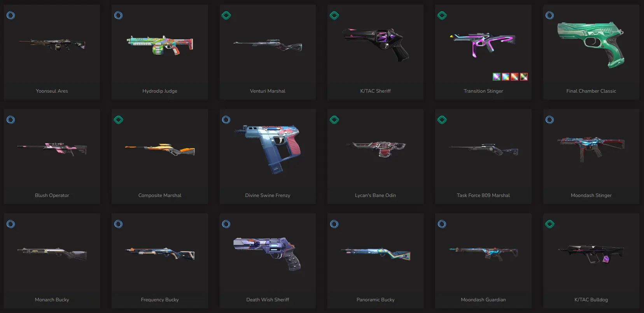This screenshot has width=644, height=313.
Task: Click the tier icon on Moondash Guardian card
Action: click(442, 224)
